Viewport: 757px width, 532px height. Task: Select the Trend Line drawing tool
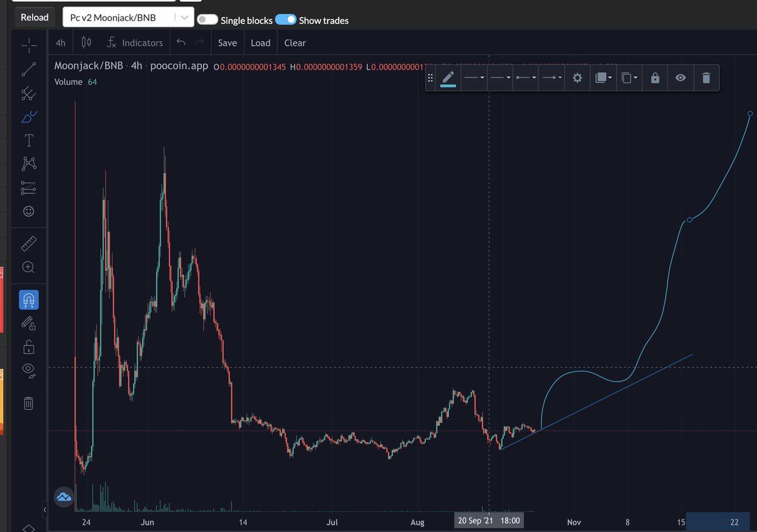tap(28, 69)
